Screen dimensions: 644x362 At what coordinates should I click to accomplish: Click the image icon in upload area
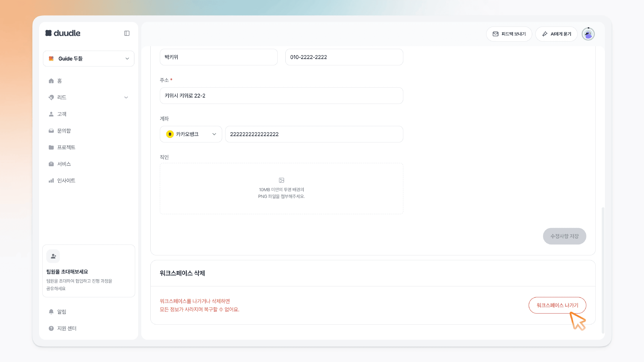click(x=281, y=180)
